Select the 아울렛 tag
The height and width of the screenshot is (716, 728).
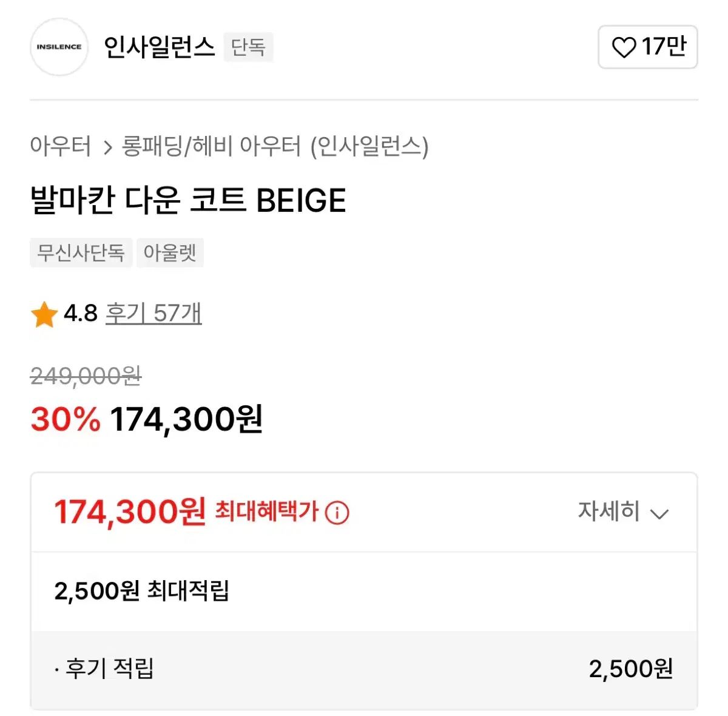170,252
